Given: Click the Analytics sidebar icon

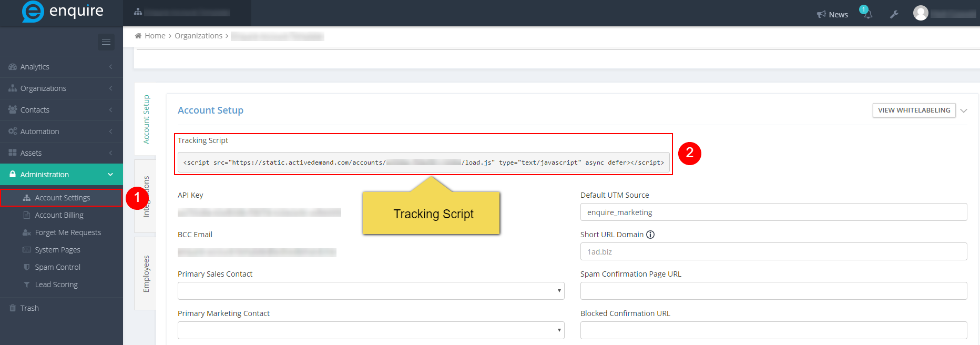Looking at the screenshot, I should click(x=13, y=67).
